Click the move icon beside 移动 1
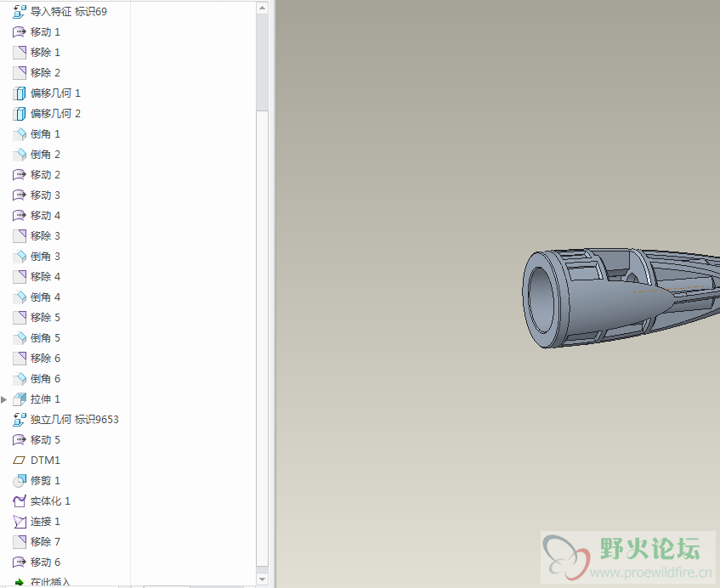This screenshot has height=588, width=720. [20, 32]
